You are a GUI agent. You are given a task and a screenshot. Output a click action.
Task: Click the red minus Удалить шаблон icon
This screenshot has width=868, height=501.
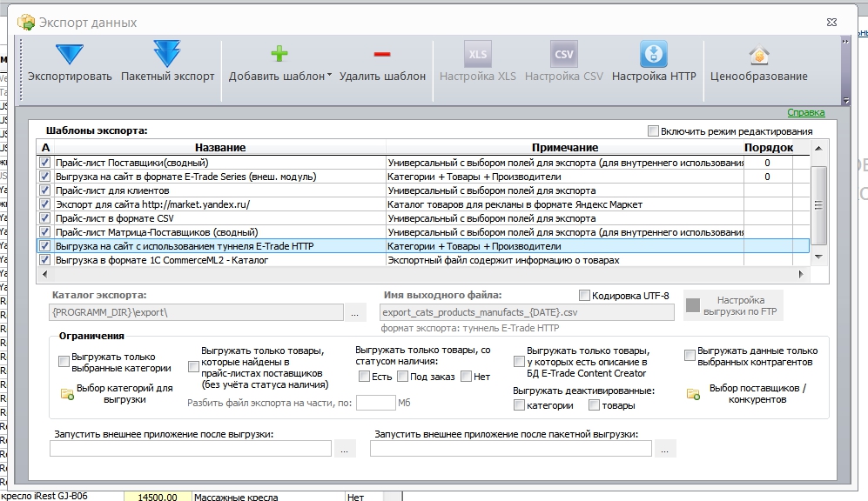pos(382,54)
